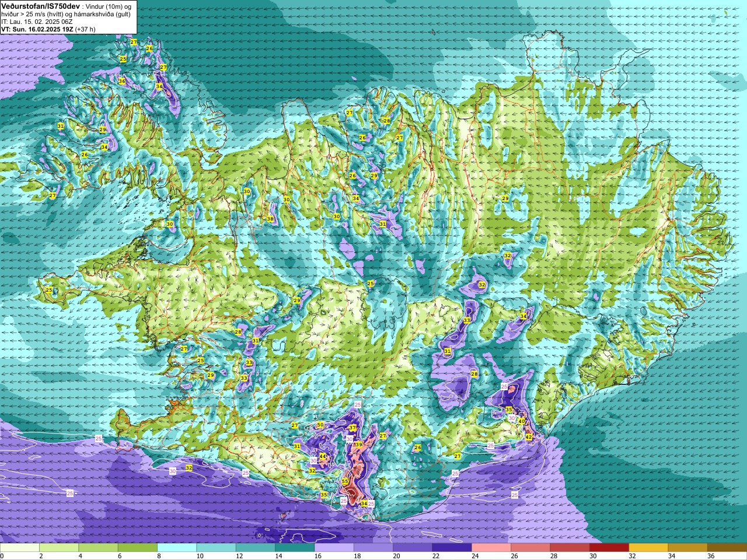Click the 16–18 m/s lavender legend swatch
The height and width of the screenshot is (560, 747).
334,548
